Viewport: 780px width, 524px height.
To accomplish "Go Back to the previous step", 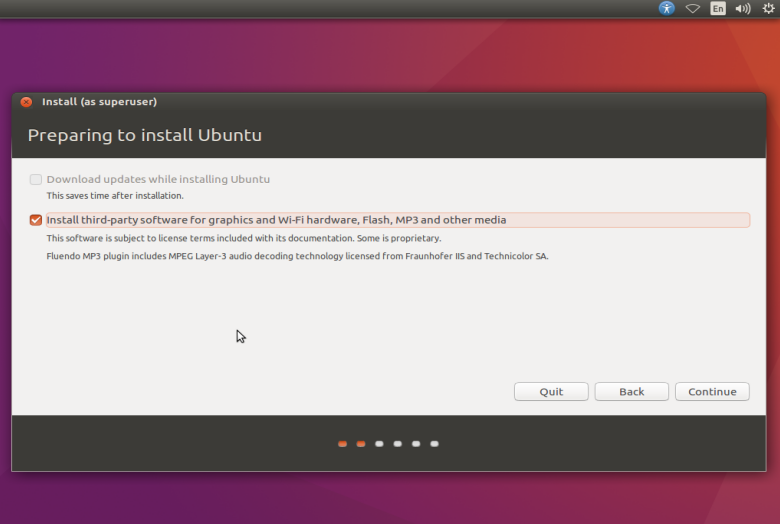I will point(632,392).
